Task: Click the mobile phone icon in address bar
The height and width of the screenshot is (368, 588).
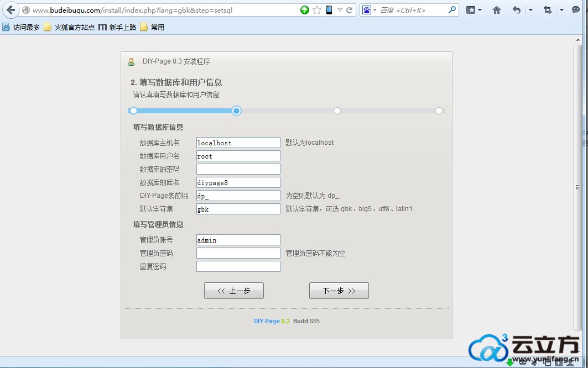Action: click(329, 10)
